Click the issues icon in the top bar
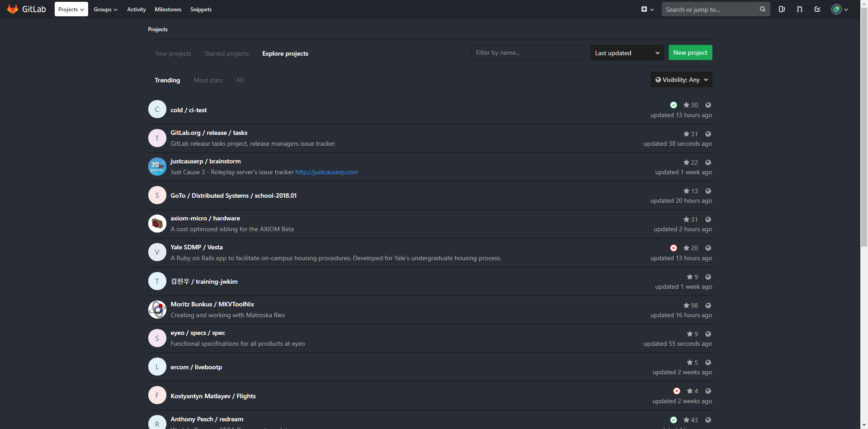868x429 pixels. click(782, 9)
